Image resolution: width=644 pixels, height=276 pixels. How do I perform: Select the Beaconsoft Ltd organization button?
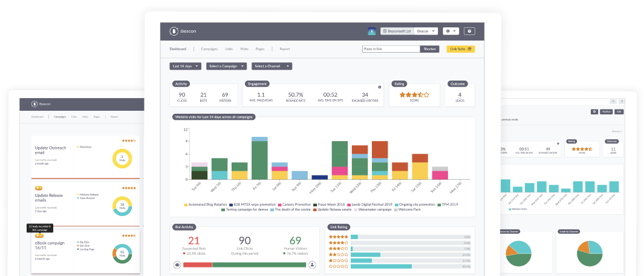coord(397,31)
